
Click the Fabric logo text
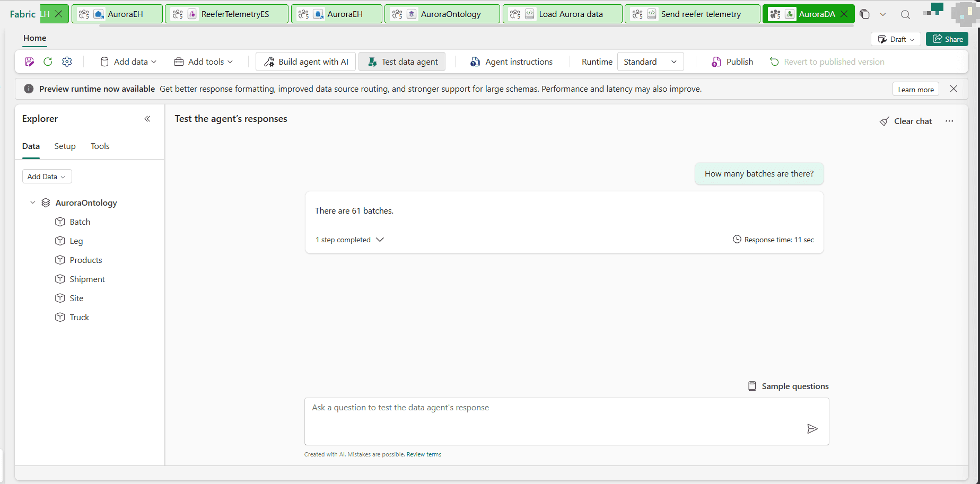(x=23, y=14)
